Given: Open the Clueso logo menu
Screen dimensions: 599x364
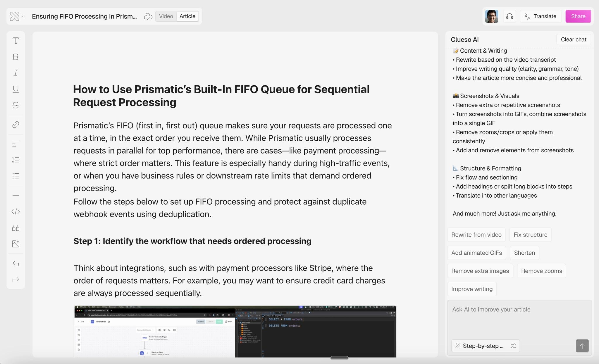Looking at the screenshot, I should [x=17, y=16].
